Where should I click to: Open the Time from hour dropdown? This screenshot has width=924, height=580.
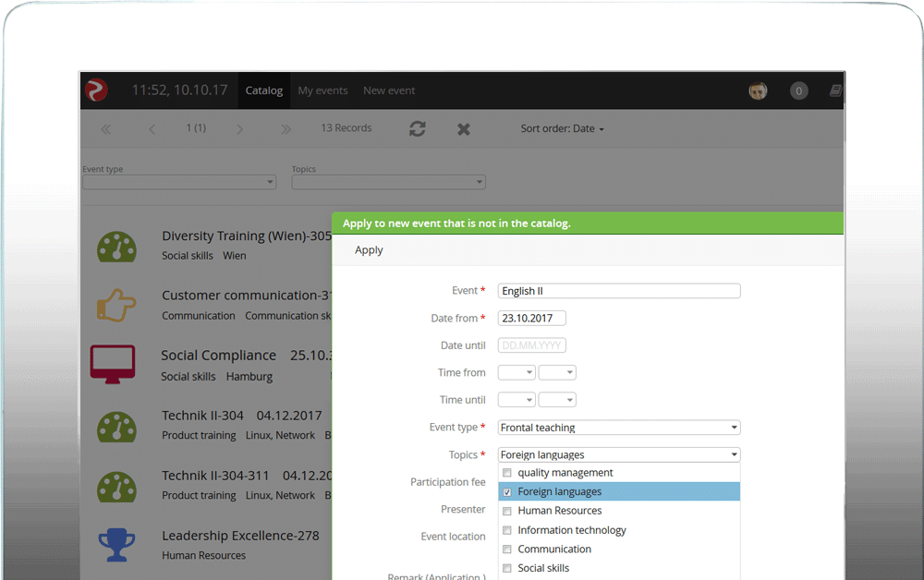click(x=517, y=372)
